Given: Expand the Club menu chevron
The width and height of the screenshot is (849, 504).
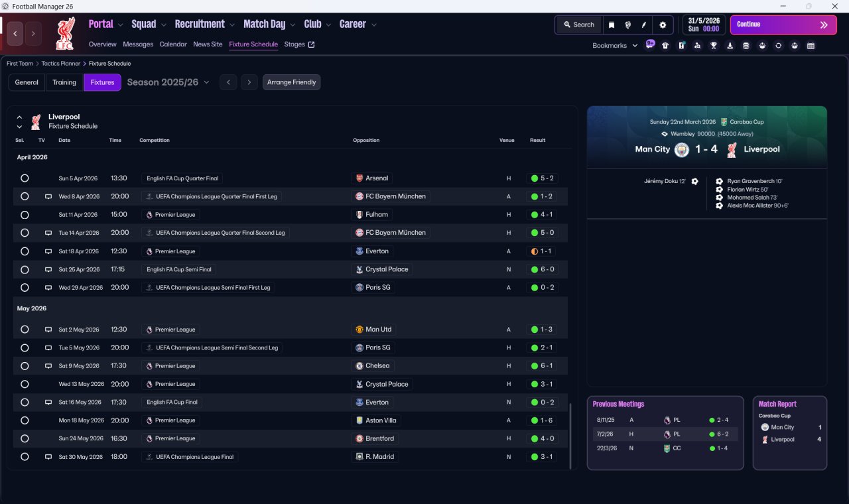Looking at the screenshot, I should (328, 25).
